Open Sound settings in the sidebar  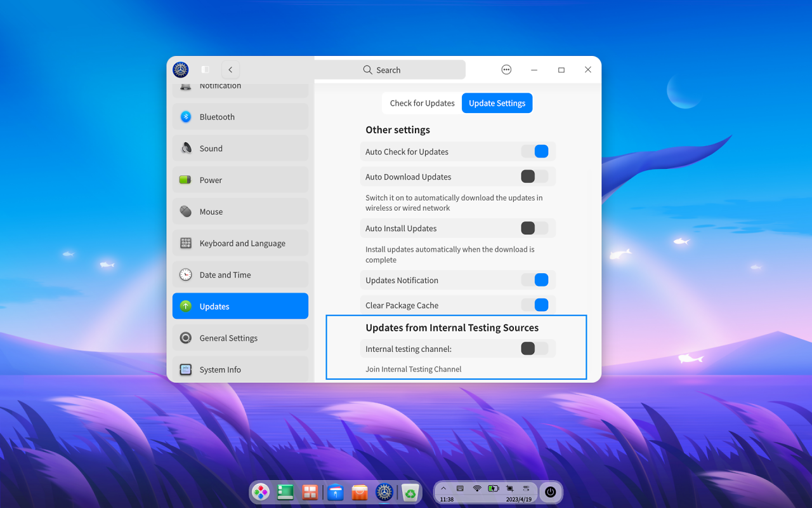[240, 149]
